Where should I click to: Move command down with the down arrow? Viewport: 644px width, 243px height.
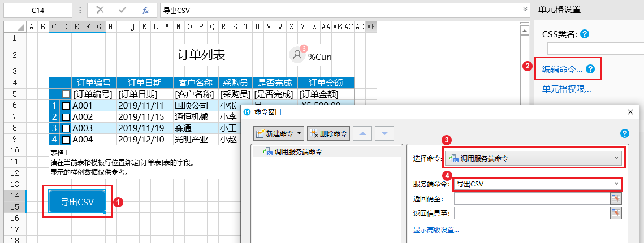(x=384, y=133)
